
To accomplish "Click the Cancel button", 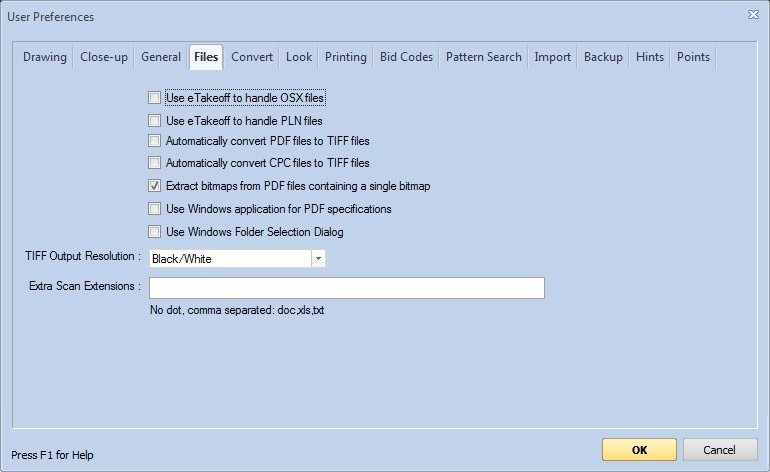I will pyautogui.click(x=719, y=450).
